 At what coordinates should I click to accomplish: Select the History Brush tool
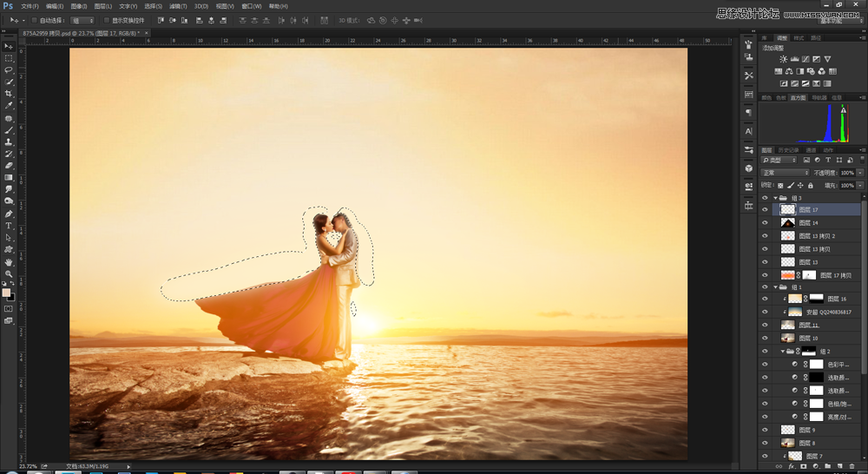tap(9, 154)
